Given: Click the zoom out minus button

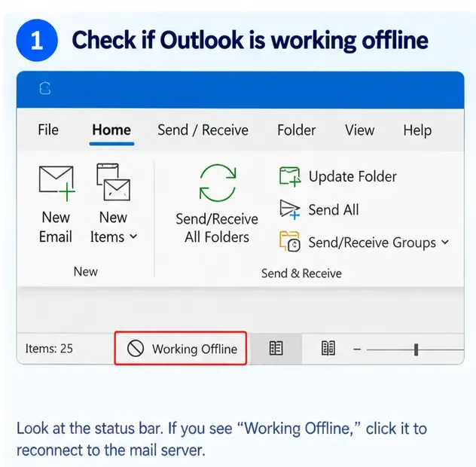Looking at the screenshot, I should tap(357, 349).
